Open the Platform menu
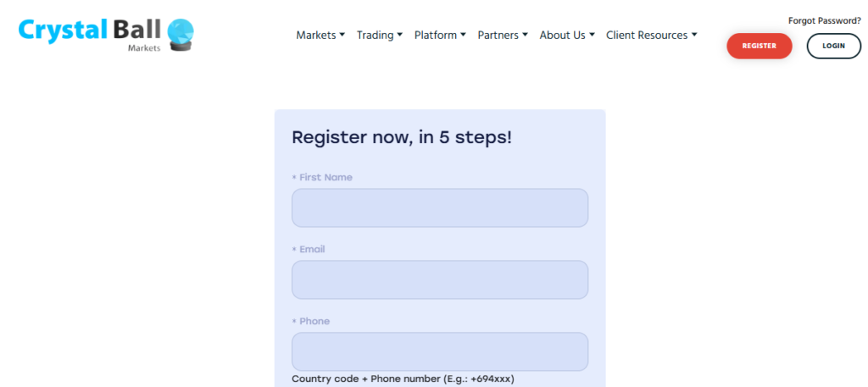 tap(435, 35)
